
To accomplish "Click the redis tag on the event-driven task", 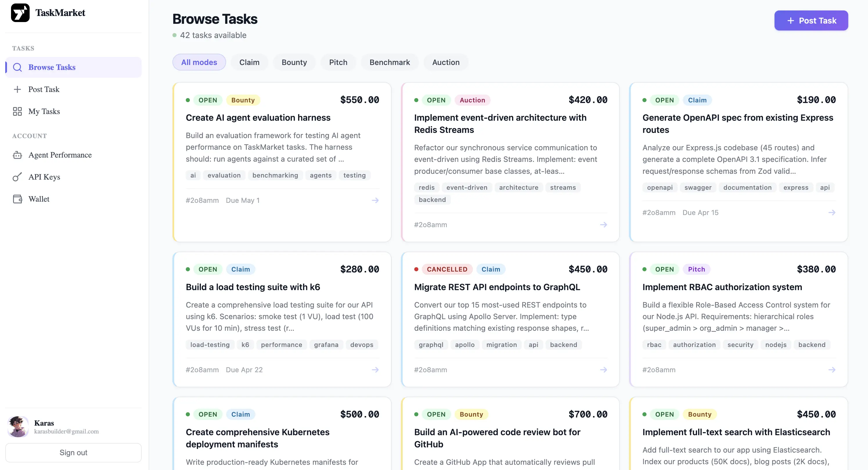I will pos(426,187).
